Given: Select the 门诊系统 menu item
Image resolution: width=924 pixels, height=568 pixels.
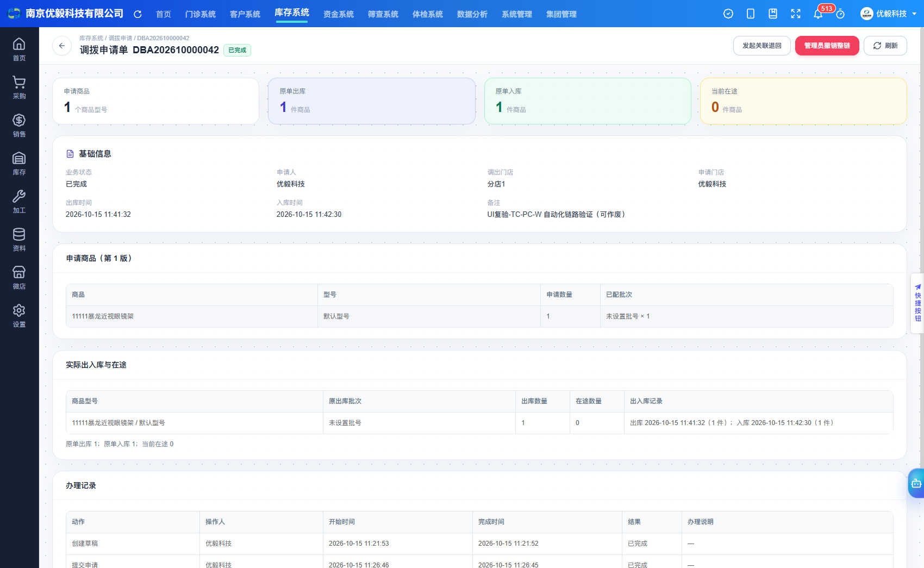Looking at the screenshot, I should [201, 14].
